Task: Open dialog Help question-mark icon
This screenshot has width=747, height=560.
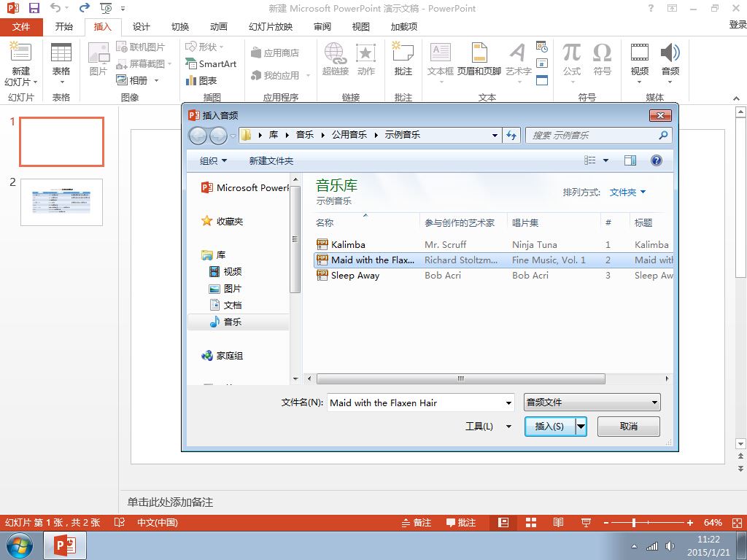Action: [x=656, y=160]
